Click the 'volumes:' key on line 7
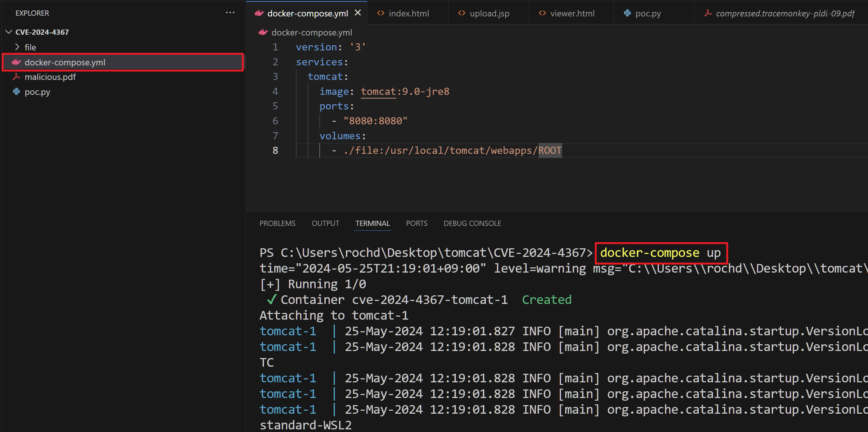868x432 pixels. [x=342, y=136]
